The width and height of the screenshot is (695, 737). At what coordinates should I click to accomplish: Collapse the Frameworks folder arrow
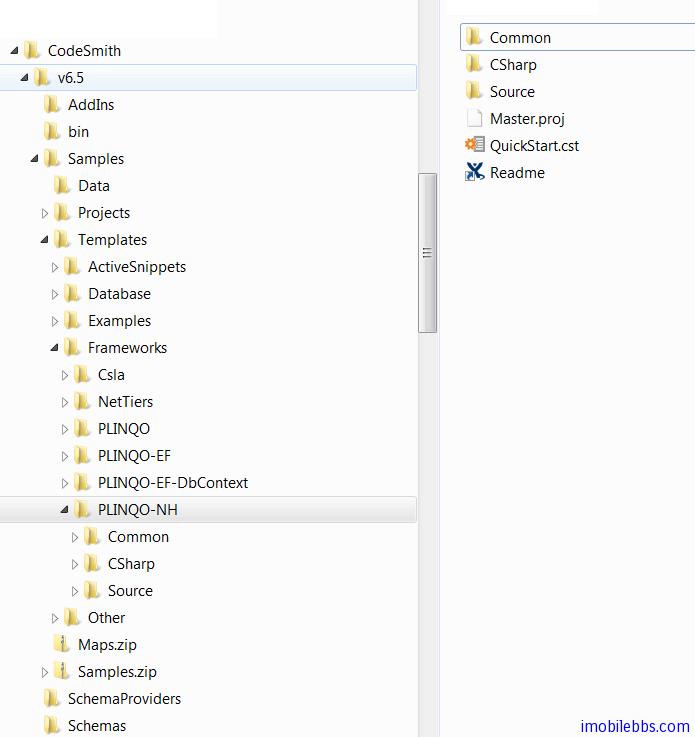[x=55, y=348]
